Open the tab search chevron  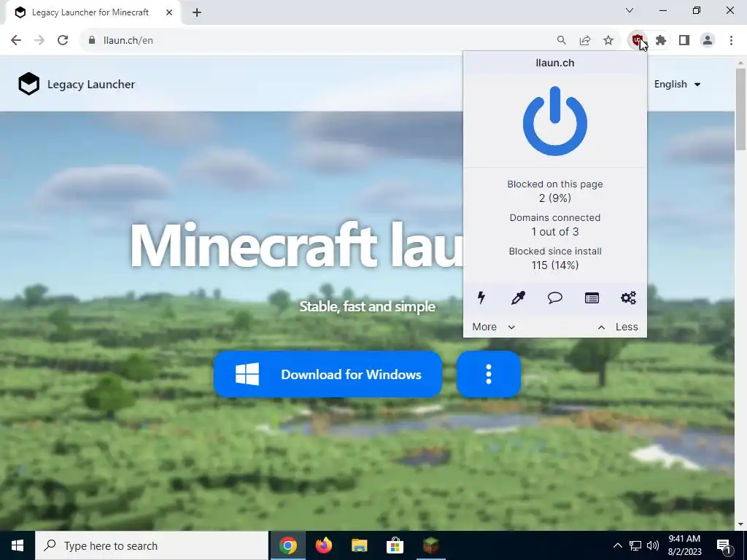[630, 10]
